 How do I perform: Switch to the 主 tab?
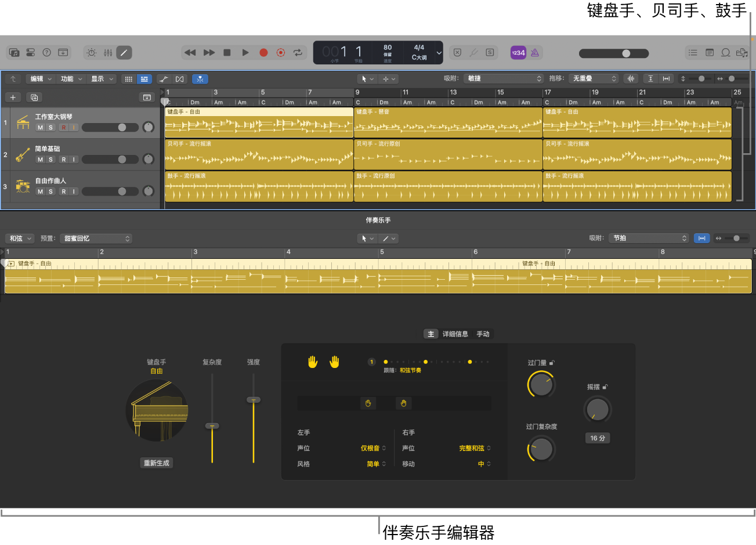pos(431,334)
